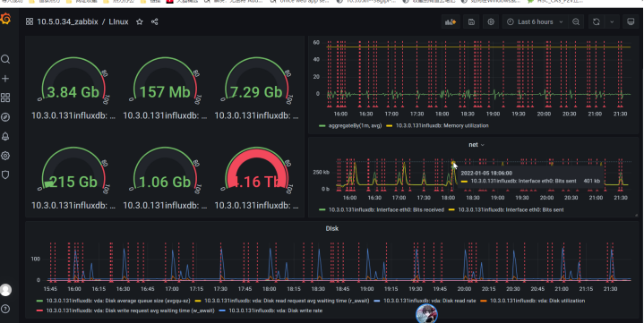Open the Help question mark icon
644x323 pixels.
[5, 309]
